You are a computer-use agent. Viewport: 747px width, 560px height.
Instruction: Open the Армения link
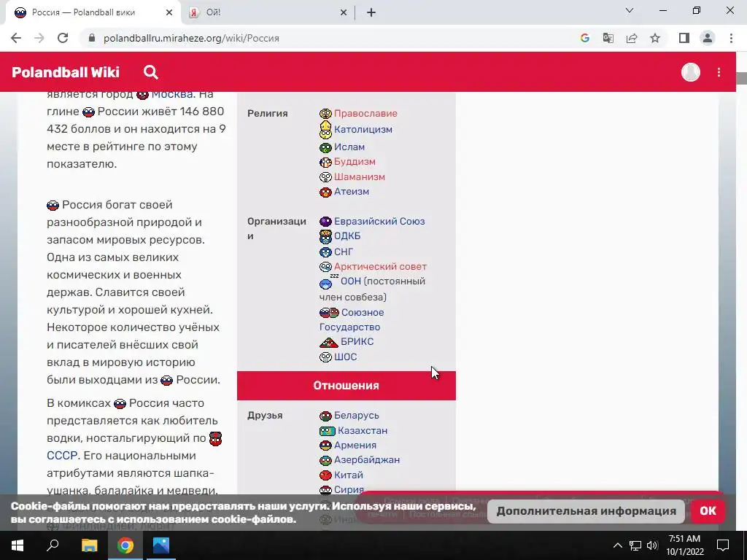click(355, 446)
